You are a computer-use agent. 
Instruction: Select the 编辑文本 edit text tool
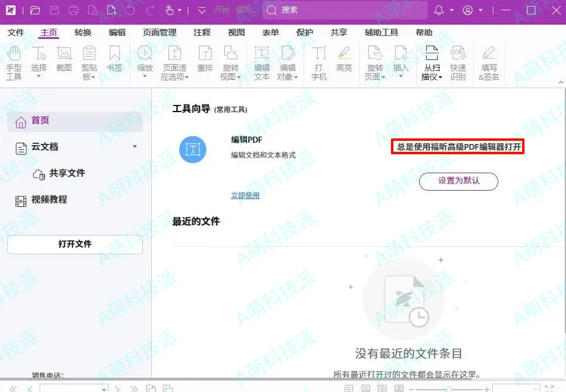[262, 63]
